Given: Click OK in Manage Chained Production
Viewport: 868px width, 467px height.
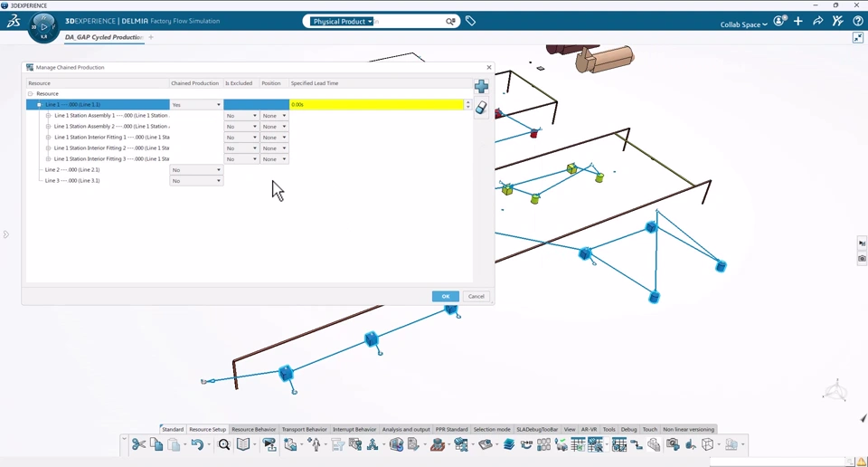Looking at the screenshot, I should (x=446, y=296).
